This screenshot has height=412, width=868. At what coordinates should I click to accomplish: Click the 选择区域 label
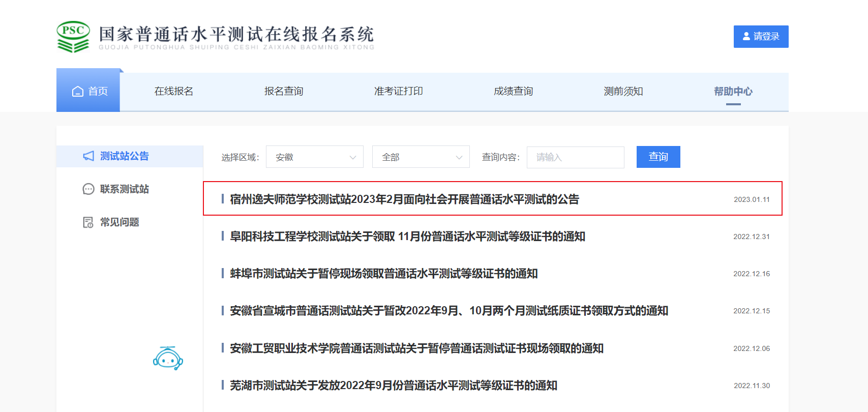pyautogui.click(x=240, y=158)
